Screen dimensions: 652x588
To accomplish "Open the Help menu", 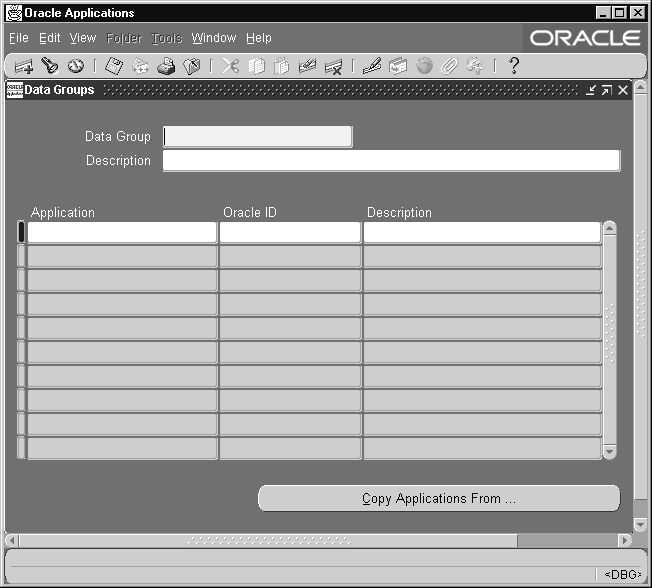I will (x=259, y=38).
